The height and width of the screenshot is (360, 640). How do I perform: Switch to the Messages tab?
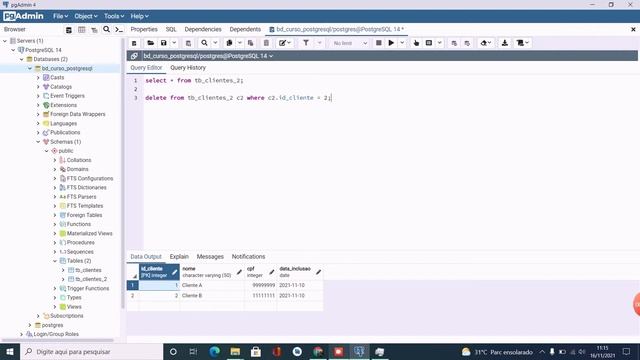(210, 257)
